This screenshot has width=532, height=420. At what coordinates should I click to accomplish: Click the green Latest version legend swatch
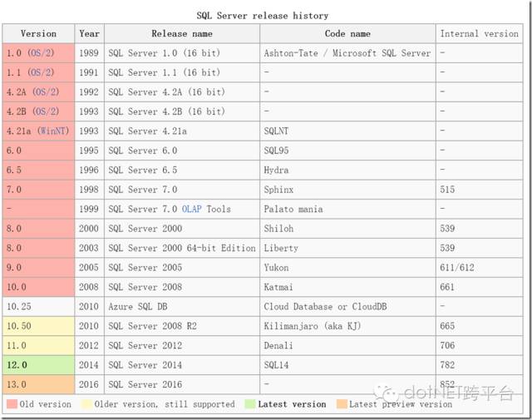[x=250, y=403]
